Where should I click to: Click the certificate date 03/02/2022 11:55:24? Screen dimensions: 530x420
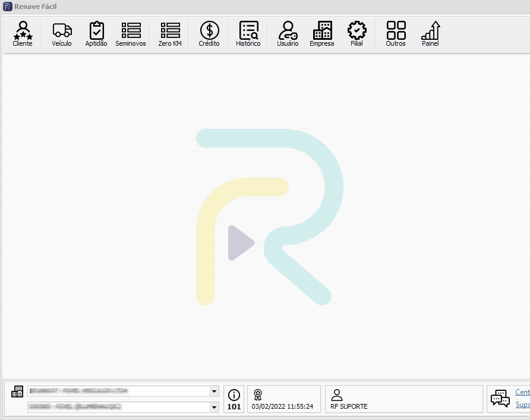[282, 406]
